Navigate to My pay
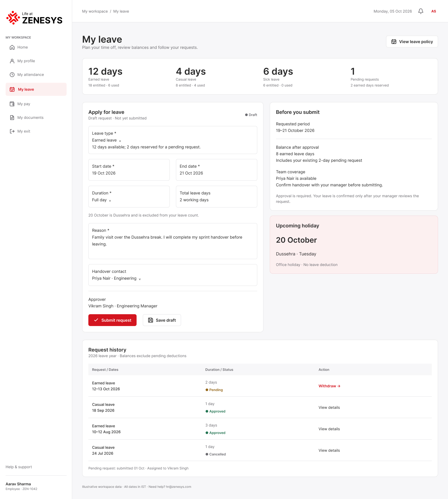448x499 pixels. pos(36,104)
